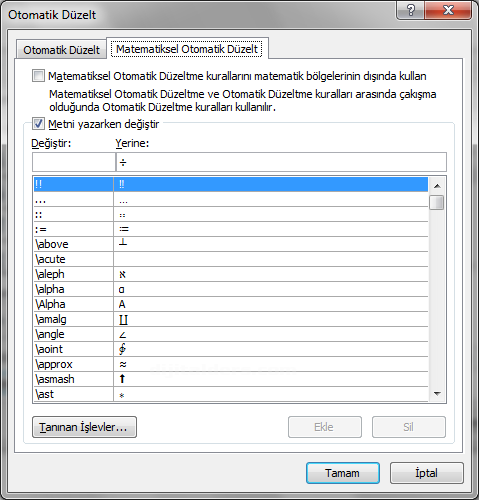
Task: Click the list scroll down arrow
Action: [437, 394]
